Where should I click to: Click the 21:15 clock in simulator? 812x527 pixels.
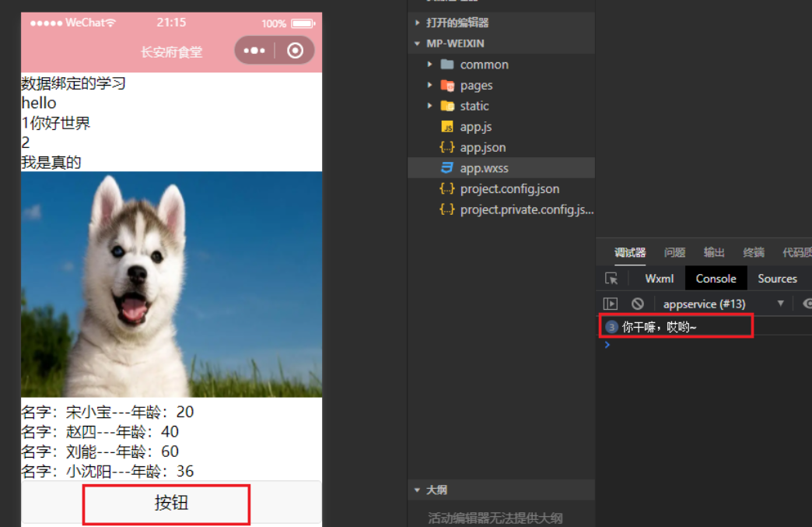[x=171, y=23]
